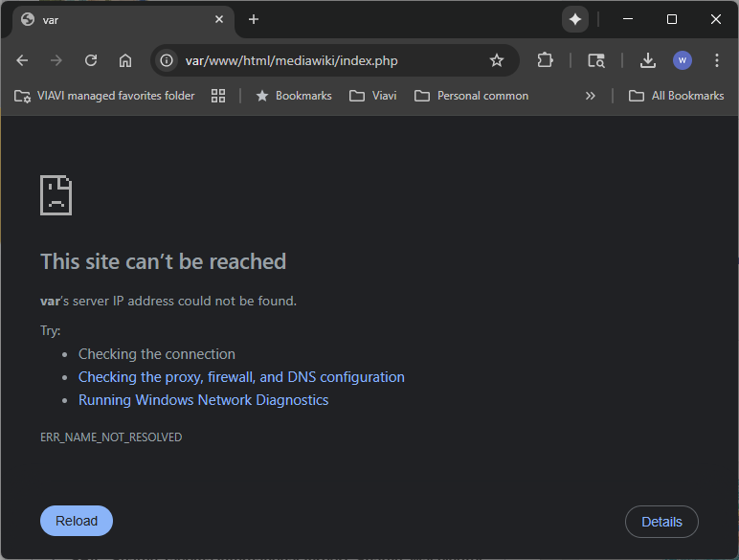The width and height of the screenshot is (739, 560).
Task: Bookmark this page with star icon
Action: coord(497,60)
